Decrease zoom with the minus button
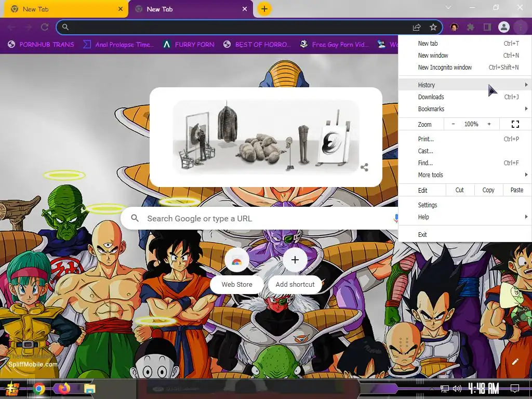This screenshot has height=399, width=532. point(453,124)
